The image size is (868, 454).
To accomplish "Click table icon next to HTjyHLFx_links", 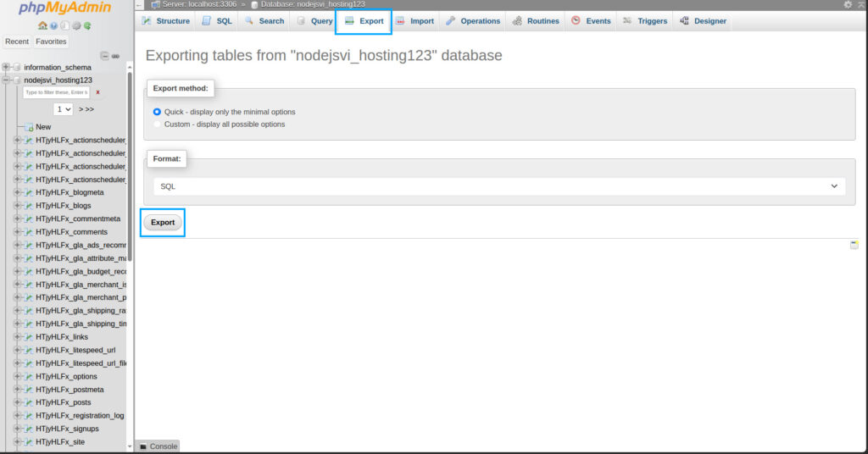I will [x=29, y=337].
